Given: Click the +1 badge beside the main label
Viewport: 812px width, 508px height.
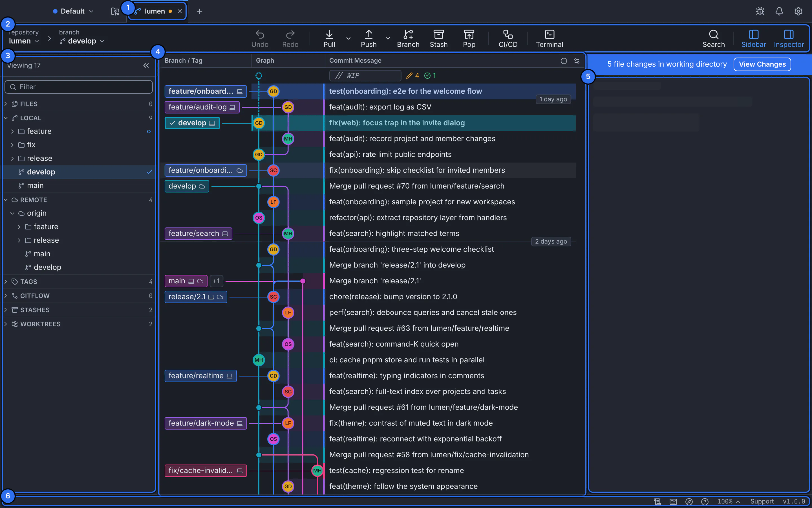Looking at the screenshot, I should [x=217, y=281].
